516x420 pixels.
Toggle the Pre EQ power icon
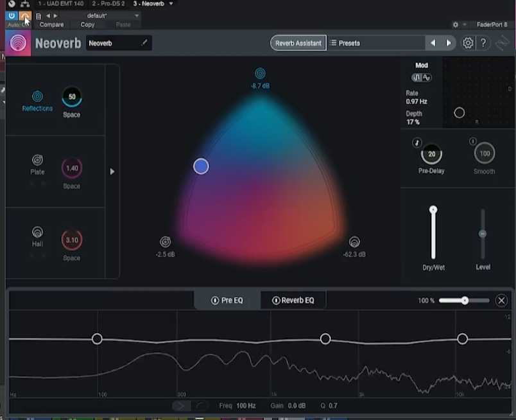pyautogui.click(x=215, y=300)
